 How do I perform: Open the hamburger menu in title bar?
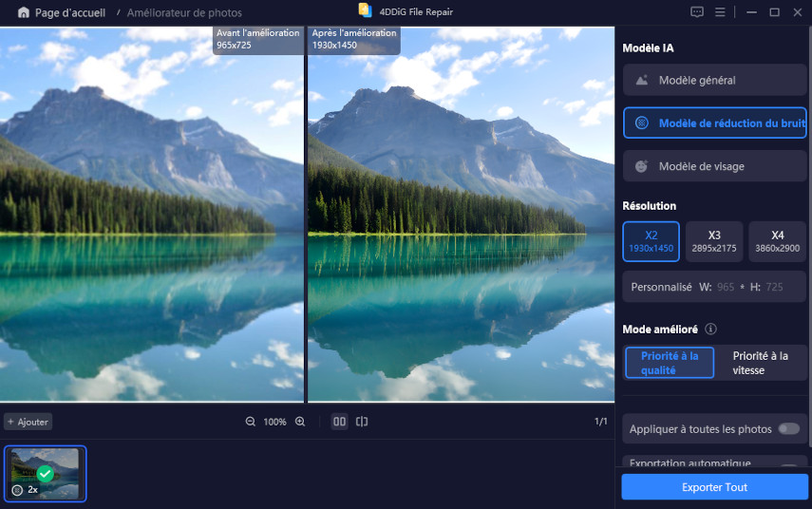(x=721, y=12)
